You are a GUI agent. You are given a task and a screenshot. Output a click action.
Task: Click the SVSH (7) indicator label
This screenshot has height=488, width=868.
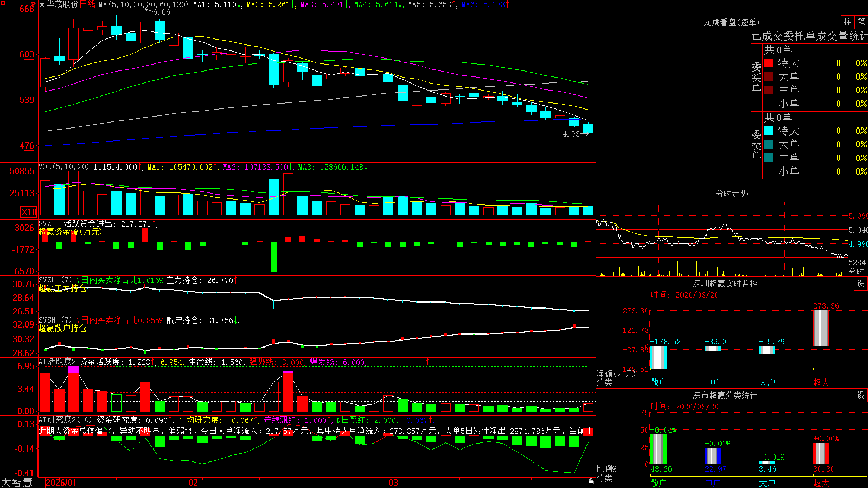(55, 320)
